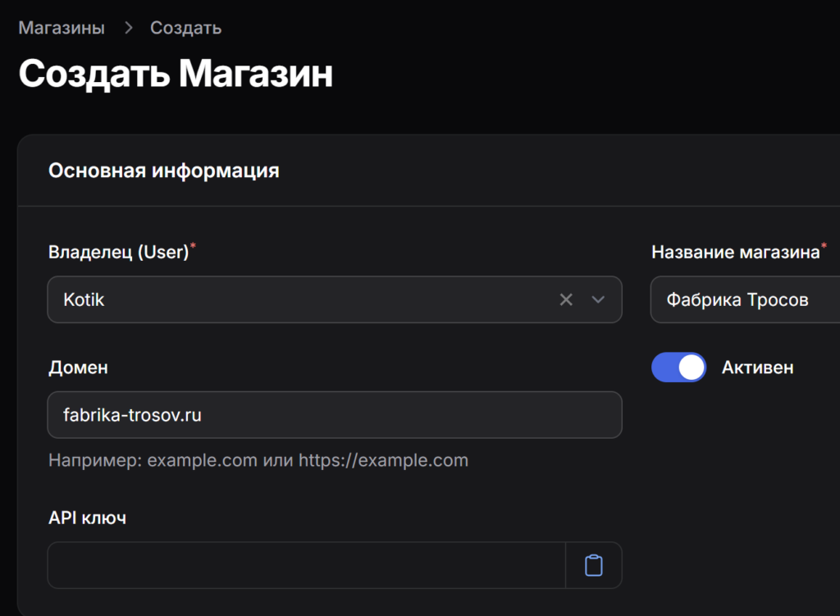The height and width of the screenshot is (616, 840).
Task: Expand the owner dropdown chevron
Action: pos(598,300)
